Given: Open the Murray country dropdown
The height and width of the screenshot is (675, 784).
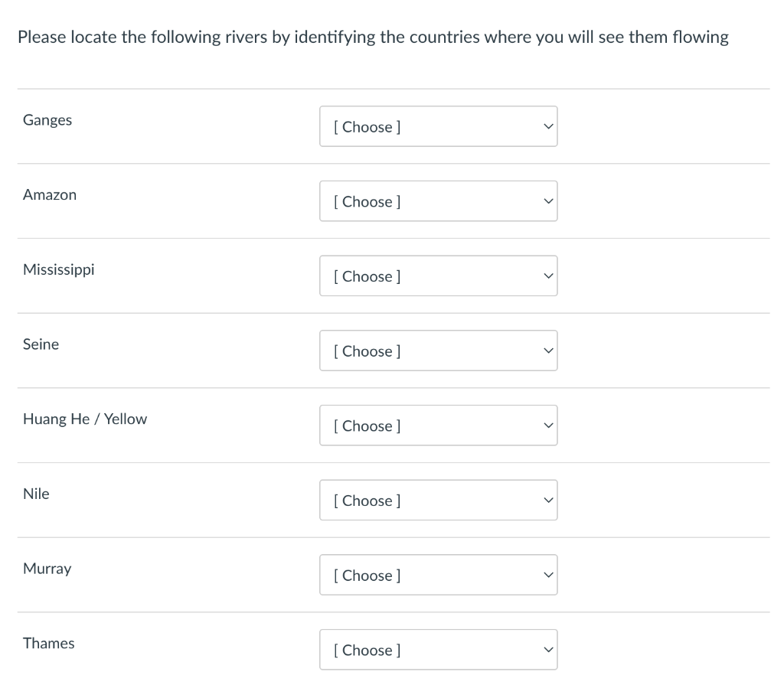Looking at the screenshot, I should coord(438,575).
